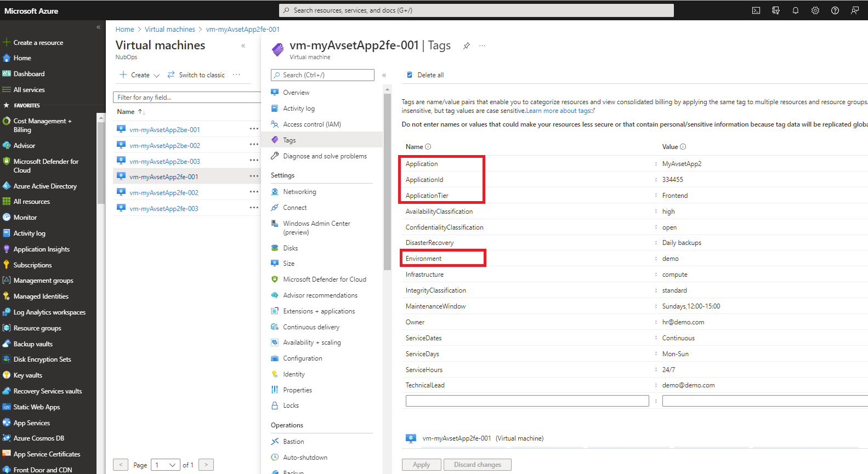Open Cost Management + Billing
Viewport: 868px width, 474px height.
[x=42, y=125]
